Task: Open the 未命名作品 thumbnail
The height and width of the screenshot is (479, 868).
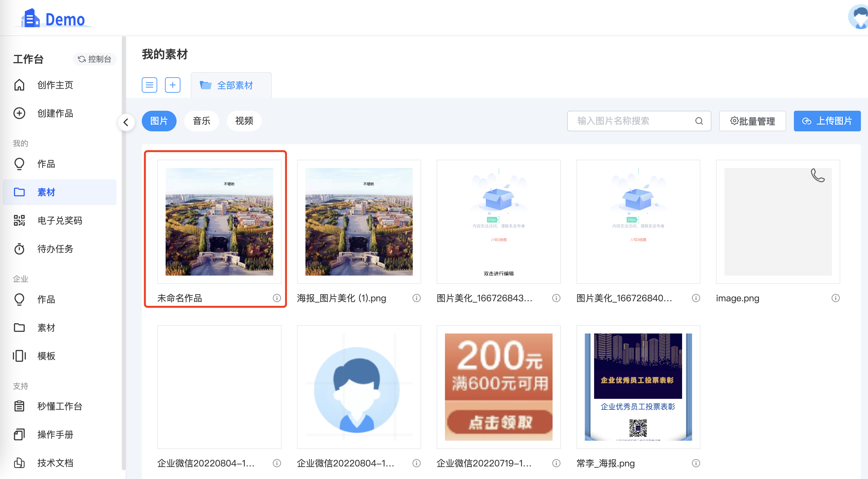Action: (219, 221)
